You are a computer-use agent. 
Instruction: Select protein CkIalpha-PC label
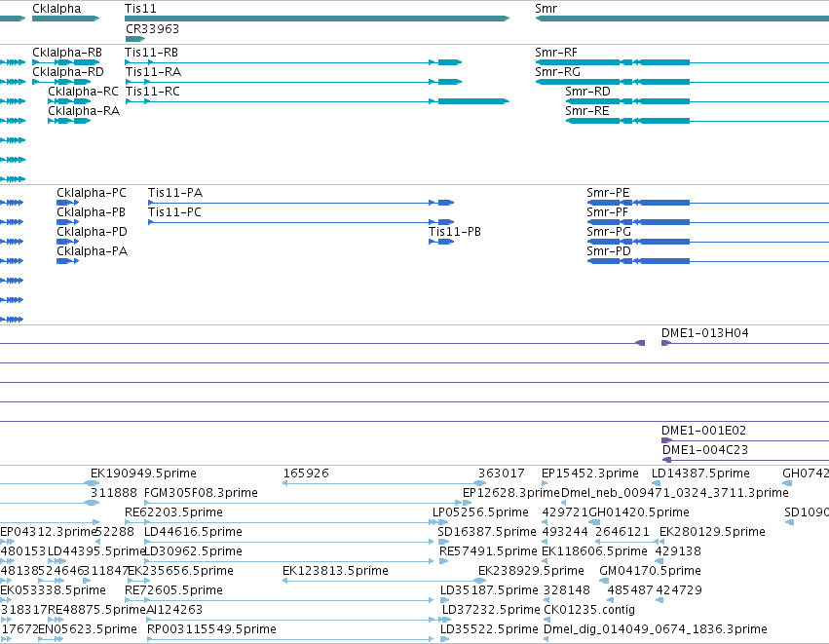92,193
